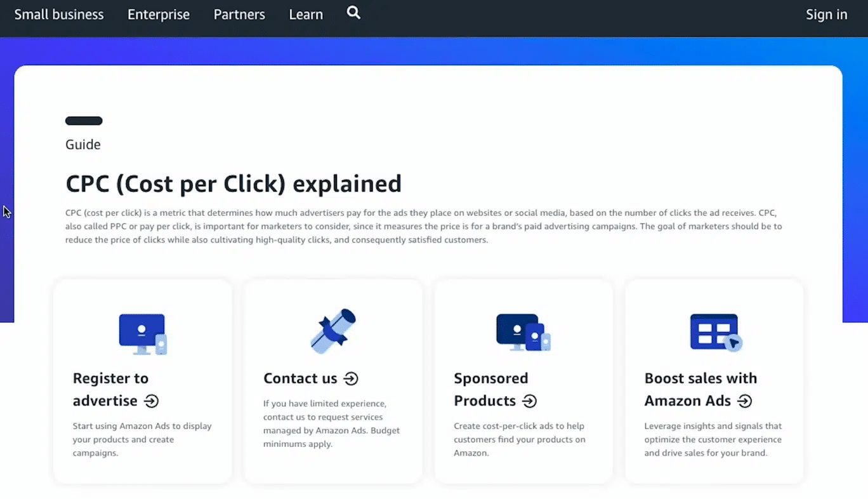Click the Sign in link
Viewport: 868px width, 499px height.
coord(826,15)
